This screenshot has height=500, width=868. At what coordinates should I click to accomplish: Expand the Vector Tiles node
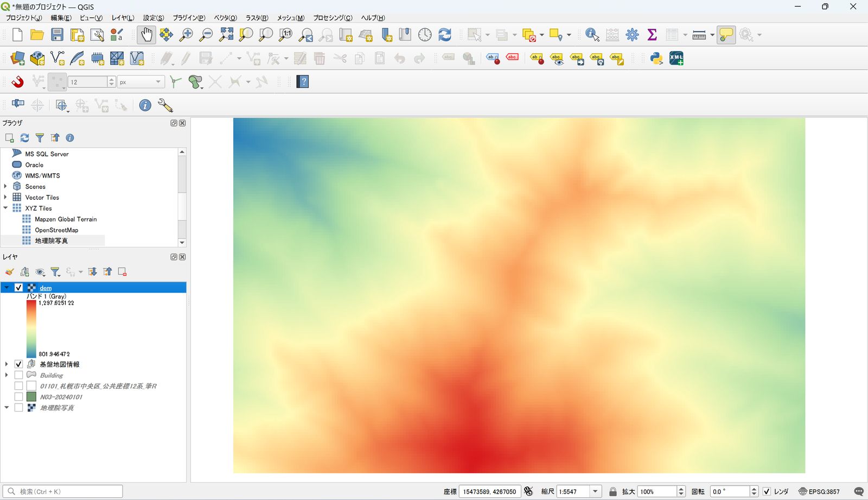point(6,197)
